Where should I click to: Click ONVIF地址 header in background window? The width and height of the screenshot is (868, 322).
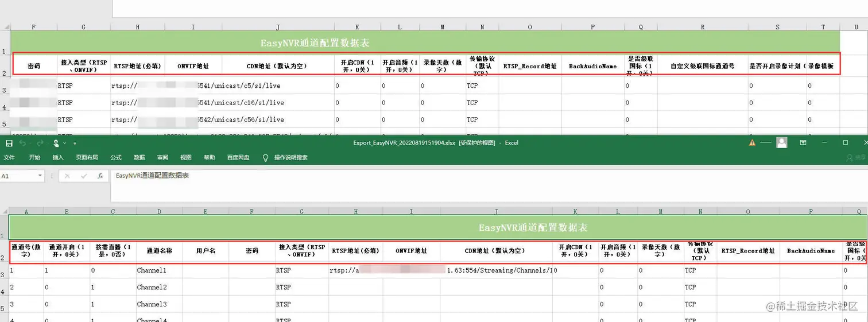(x=193, y=67)
